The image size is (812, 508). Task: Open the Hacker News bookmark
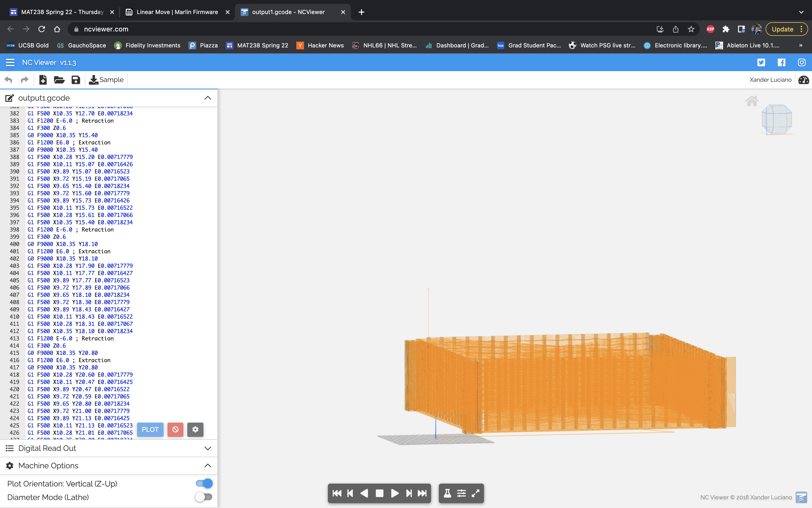(x=320, y=45)
